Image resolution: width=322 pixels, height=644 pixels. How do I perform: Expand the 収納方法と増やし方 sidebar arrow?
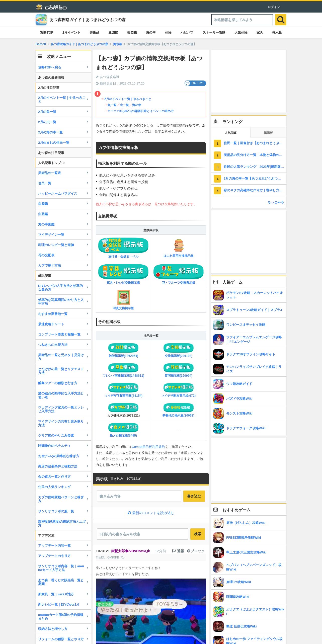[x=88, y=629]
